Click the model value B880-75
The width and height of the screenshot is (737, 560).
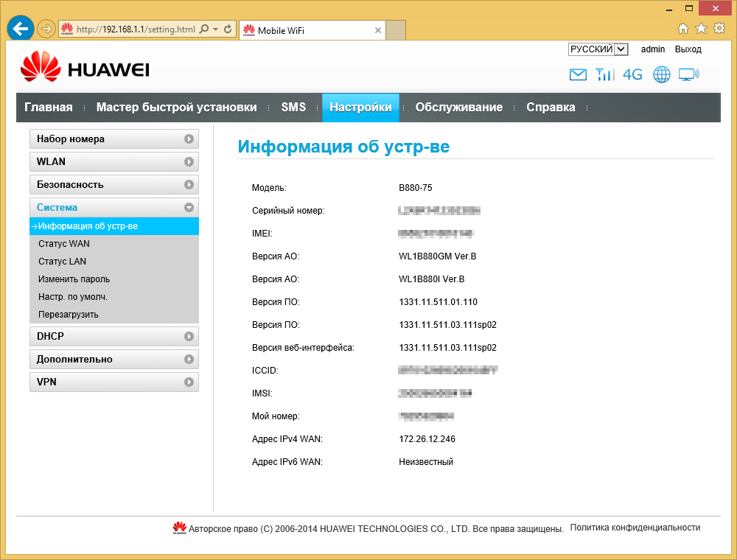coord(416,187)
